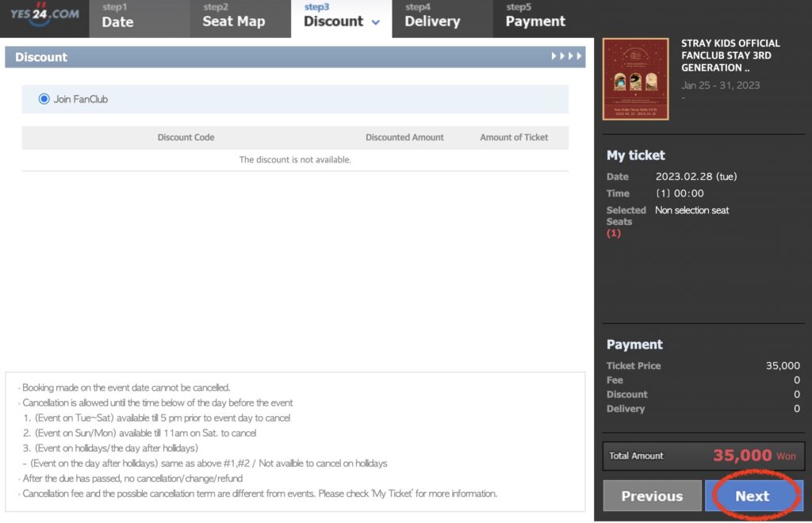Image resolution: width=812 pixels, height=523 pixels.
Task: Select the Join FanClub radio button
Action: (x=44, y=99)
